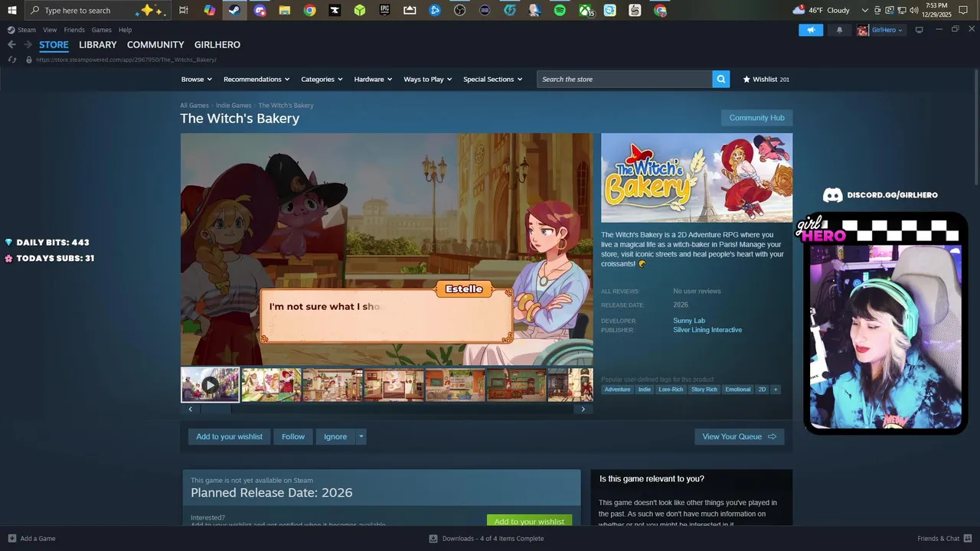Go forward using Steam forward arrow
Screen dimensions: 980x551
pos(28,44)
